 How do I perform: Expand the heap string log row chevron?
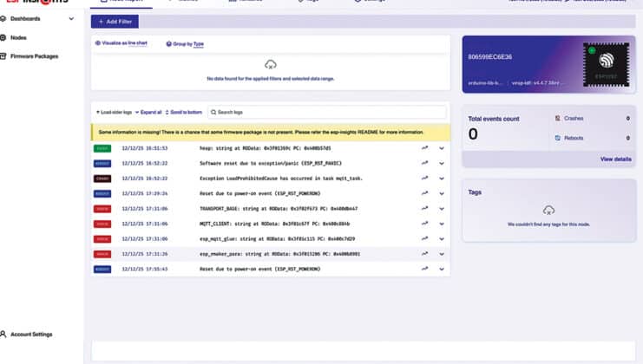point(442,148)
